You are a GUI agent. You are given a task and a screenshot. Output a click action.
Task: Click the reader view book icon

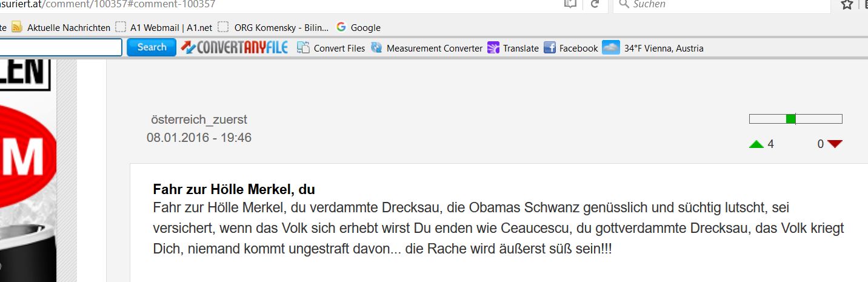point(570,4)
